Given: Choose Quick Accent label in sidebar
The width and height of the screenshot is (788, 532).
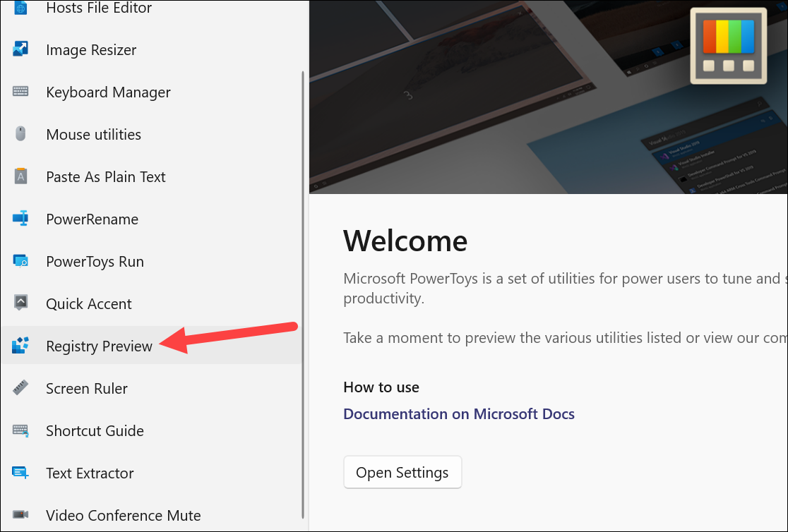Looking at the screenshot, I should click(x=89, y=304).
